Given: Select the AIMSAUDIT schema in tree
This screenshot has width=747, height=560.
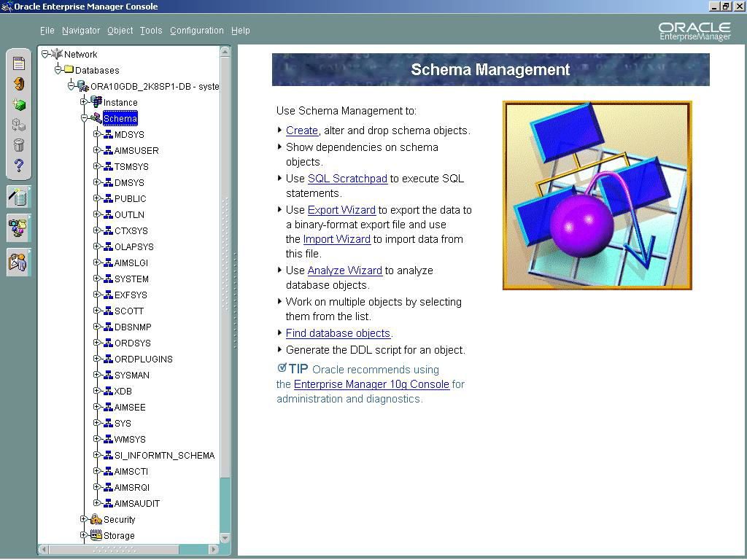Looking at the screenshot, I should [136, 504].
